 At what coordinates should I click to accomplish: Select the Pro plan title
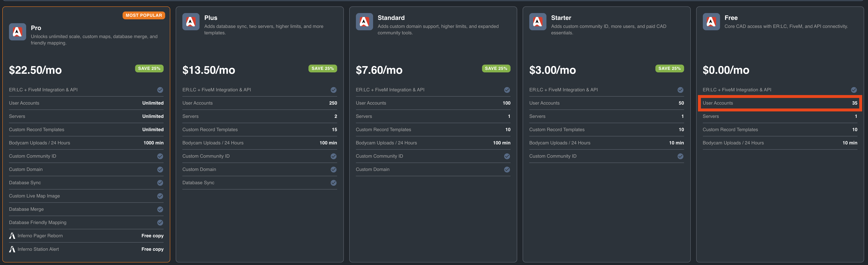point(36,28)
